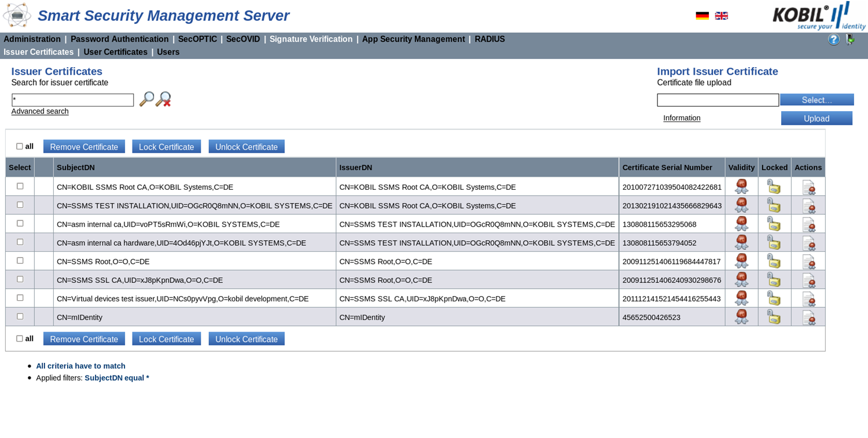The image size is (868, 438).
Task: Open the SecOVID menu
Action: click(x=243, y=39)
